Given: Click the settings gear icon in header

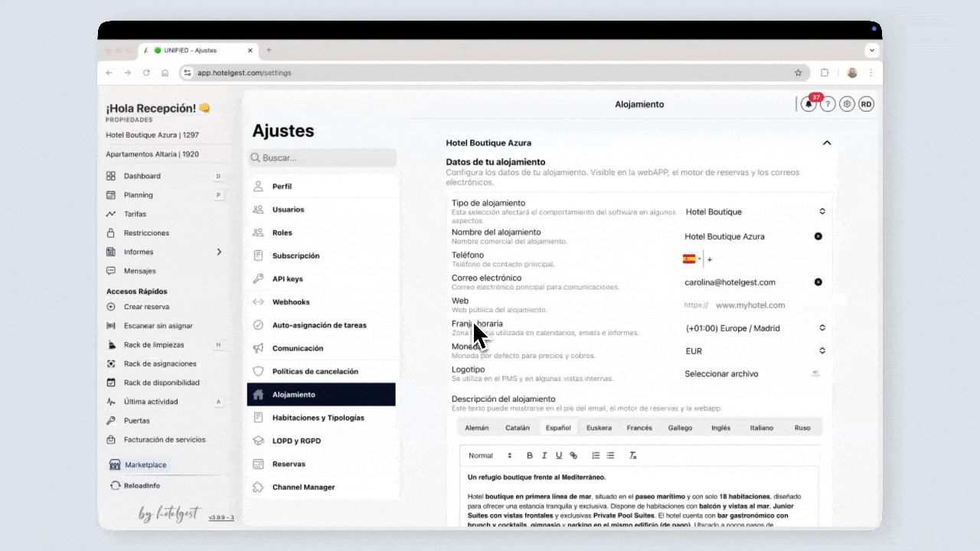Looking at the screenshot, I should [847, 105].
